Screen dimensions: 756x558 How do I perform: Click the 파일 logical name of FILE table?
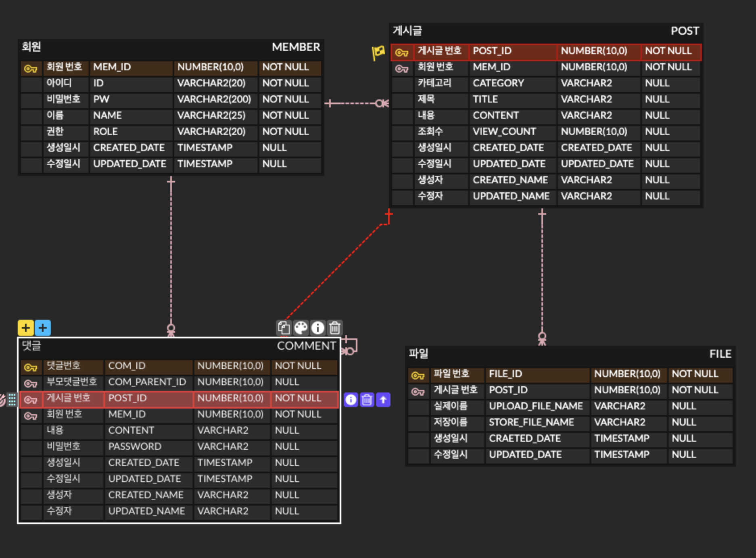click(x=418, y=354)
